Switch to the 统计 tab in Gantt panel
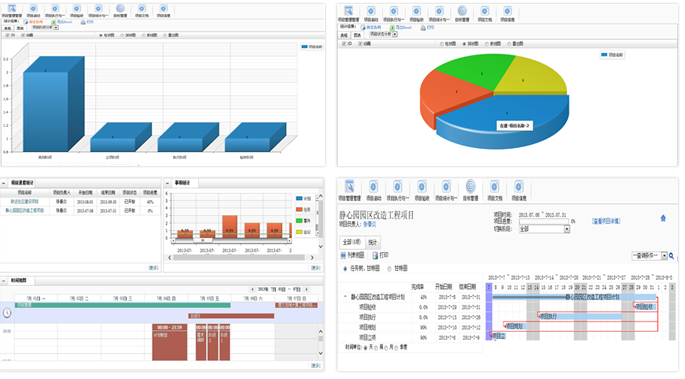 372,242
